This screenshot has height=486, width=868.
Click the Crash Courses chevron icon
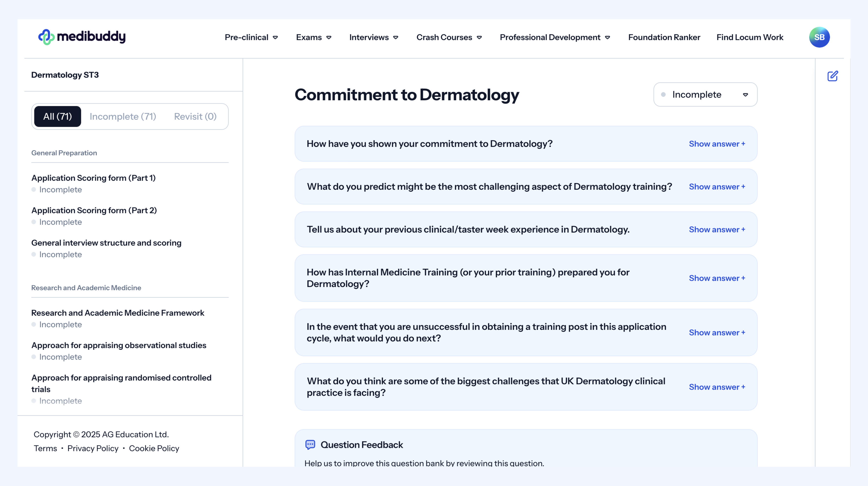[479, 37]
